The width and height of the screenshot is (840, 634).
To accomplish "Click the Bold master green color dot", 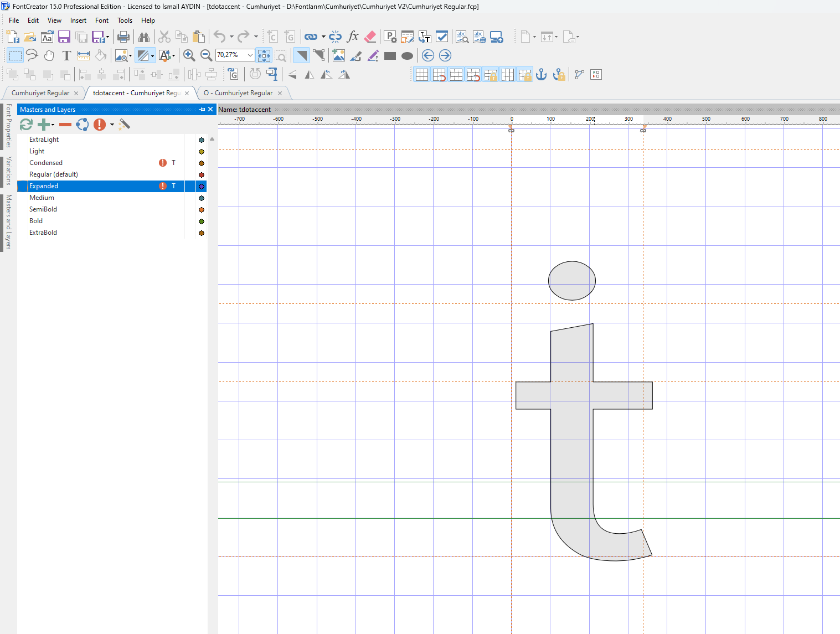I will pyautogui.click(x=202, y=221).
